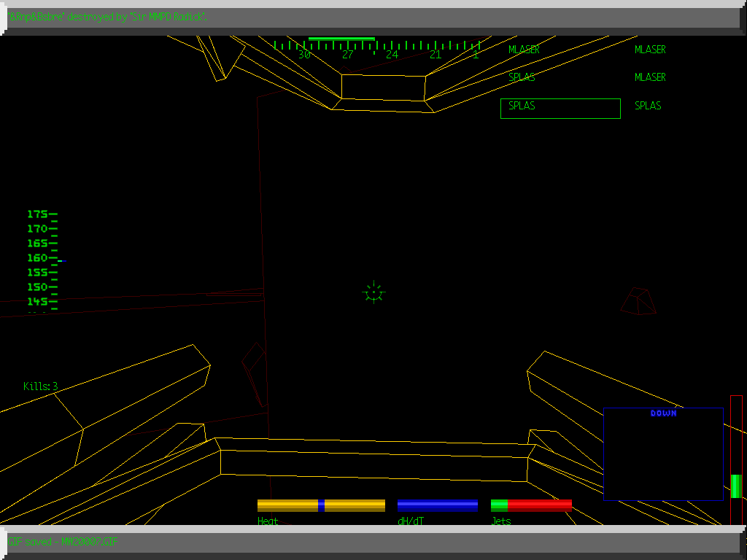Image resolution: width=747 pixels, height=560 pixels.
Task: Select SPLAS in the right weapon column
Action: (x=648, y=106)
